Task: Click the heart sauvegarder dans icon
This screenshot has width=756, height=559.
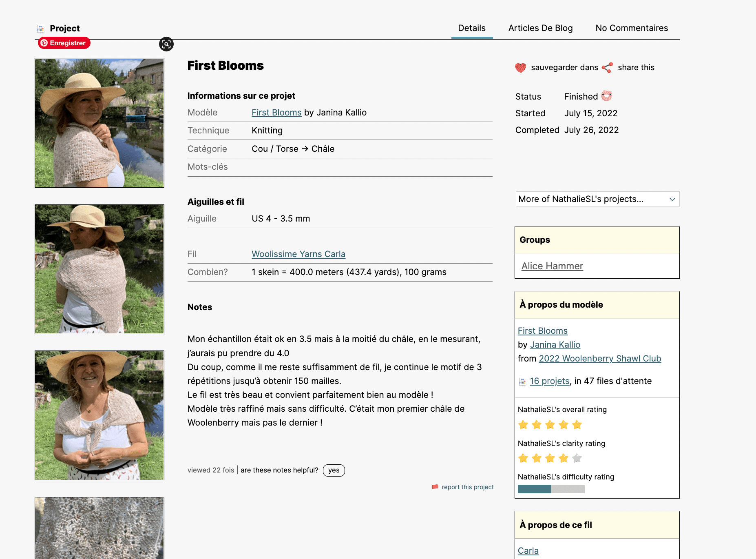Action: 520,68
